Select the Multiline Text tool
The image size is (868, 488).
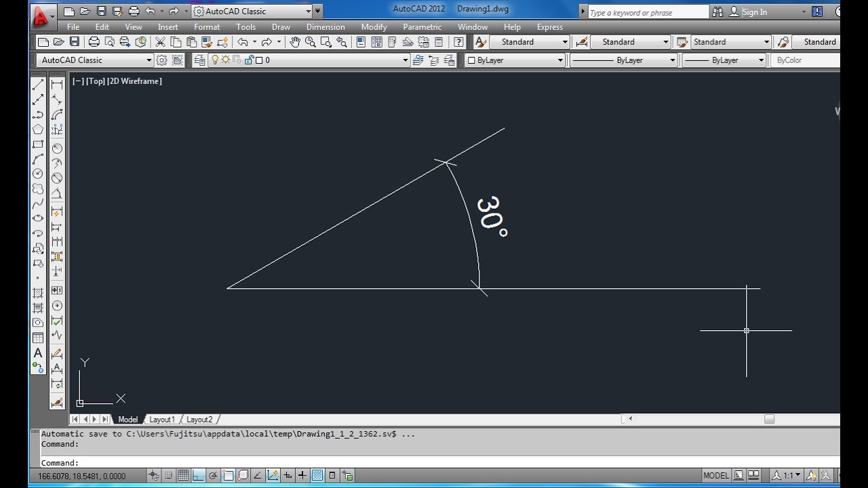pos(38,352)
